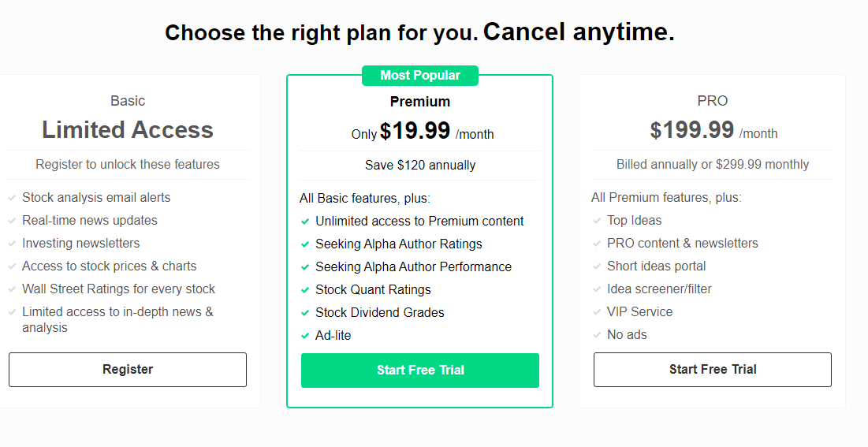Click the $19.99 Premium price
Image resolution: width=868 pixels, height=447 pixels.
pos(415,131)
